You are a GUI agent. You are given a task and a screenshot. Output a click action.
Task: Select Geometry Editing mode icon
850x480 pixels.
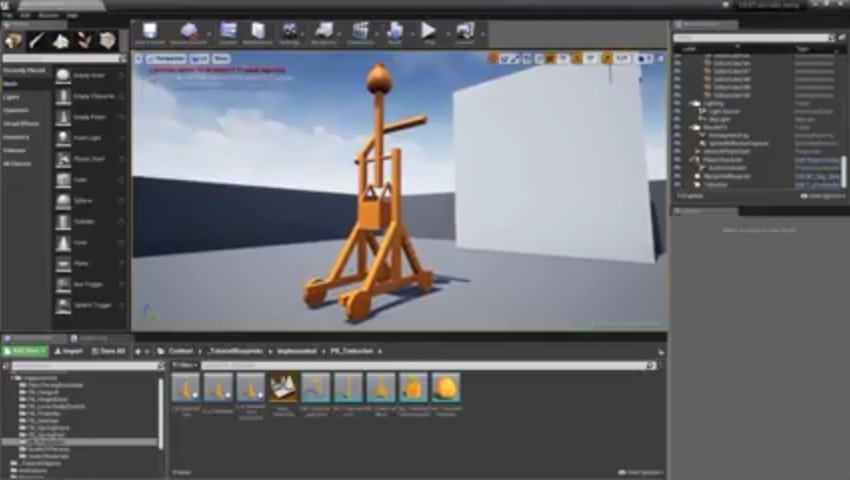pyautogui.click(x=108, y=41)
